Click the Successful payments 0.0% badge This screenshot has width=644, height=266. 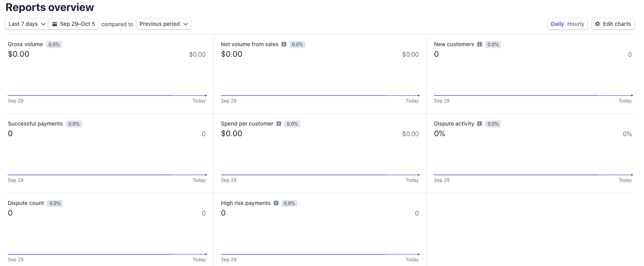(74, 124)
